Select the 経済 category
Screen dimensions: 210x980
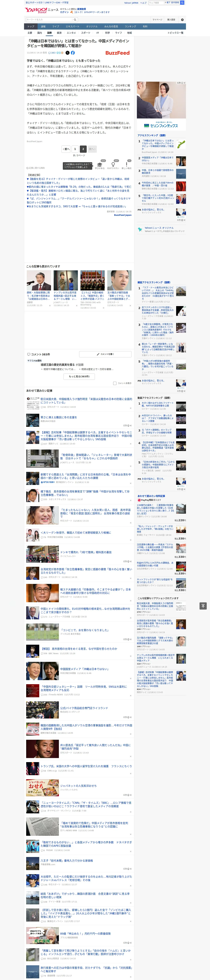pos(59,33)
